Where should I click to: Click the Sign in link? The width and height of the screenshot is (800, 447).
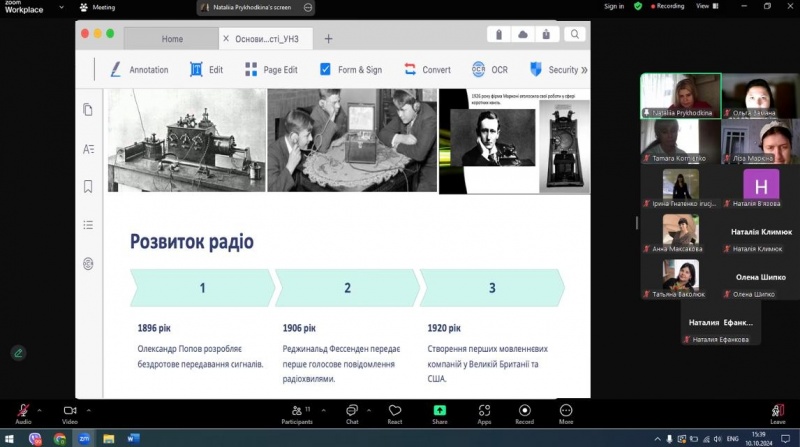tap(613, 6)
